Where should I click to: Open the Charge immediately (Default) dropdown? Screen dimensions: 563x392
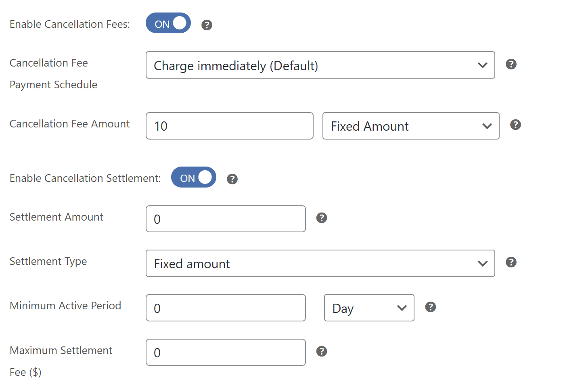tap(320, 65)
